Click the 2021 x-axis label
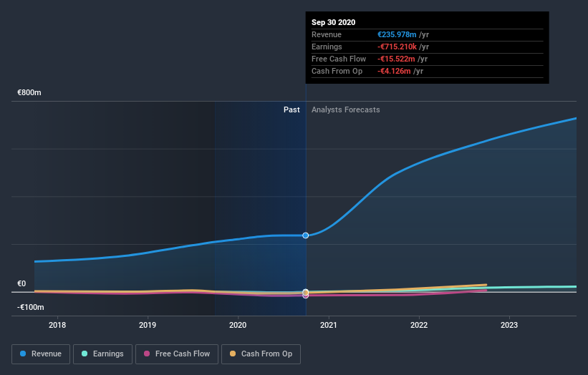This screenshot has width=588, height=375. [x=329, y=325]
